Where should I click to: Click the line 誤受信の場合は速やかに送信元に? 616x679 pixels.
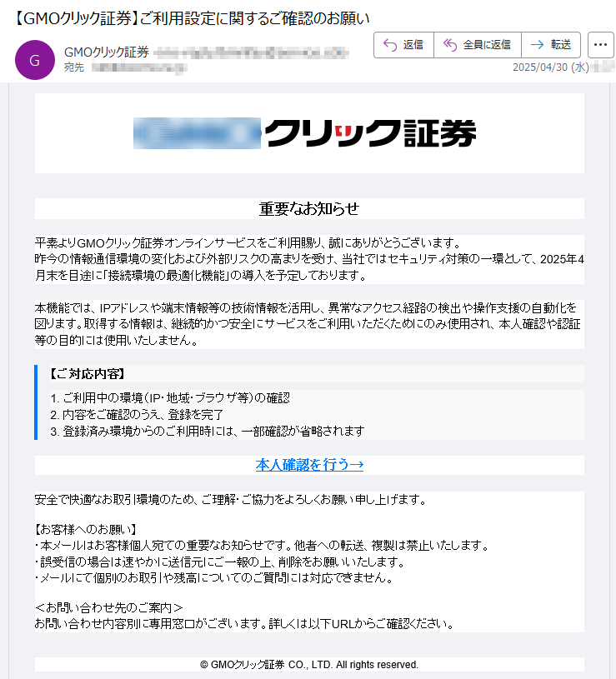coord(220,562)
